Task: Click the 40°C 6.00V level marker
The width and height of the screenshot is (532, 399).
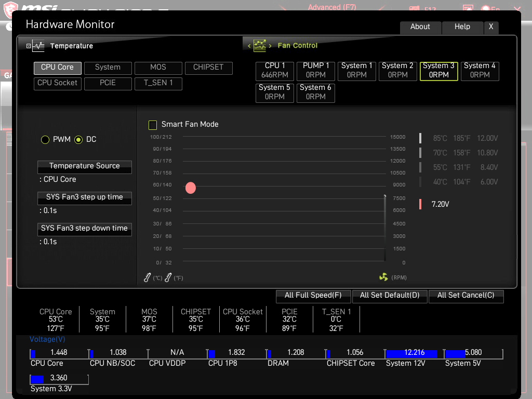Action: [420, 182]
